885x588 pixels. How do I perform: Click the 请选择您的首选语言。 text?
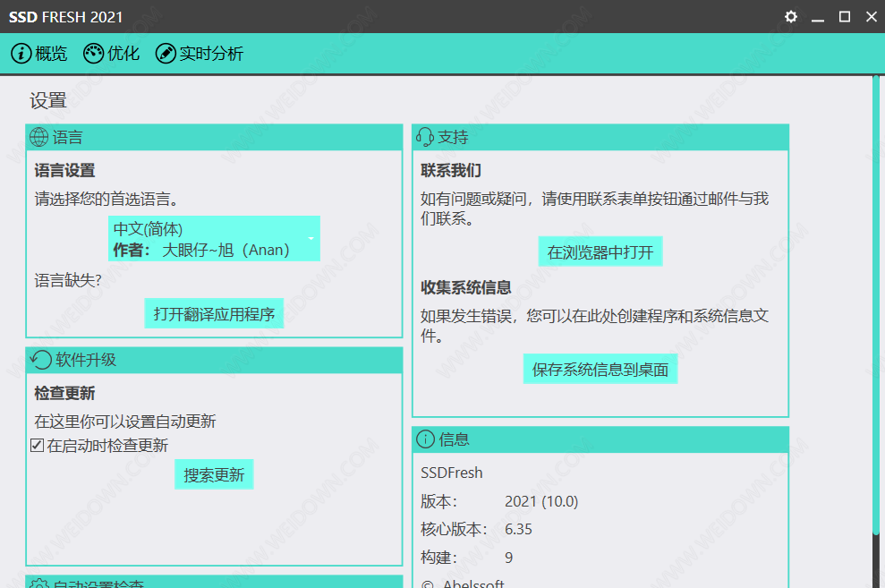[107, 199]
